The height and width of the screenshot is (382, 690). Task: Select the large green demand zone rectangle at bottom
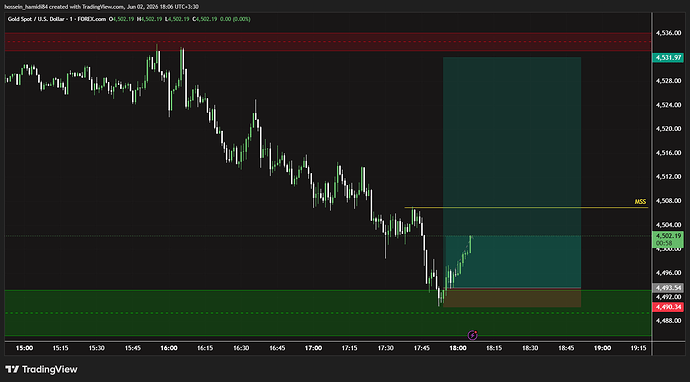point(328,313)
